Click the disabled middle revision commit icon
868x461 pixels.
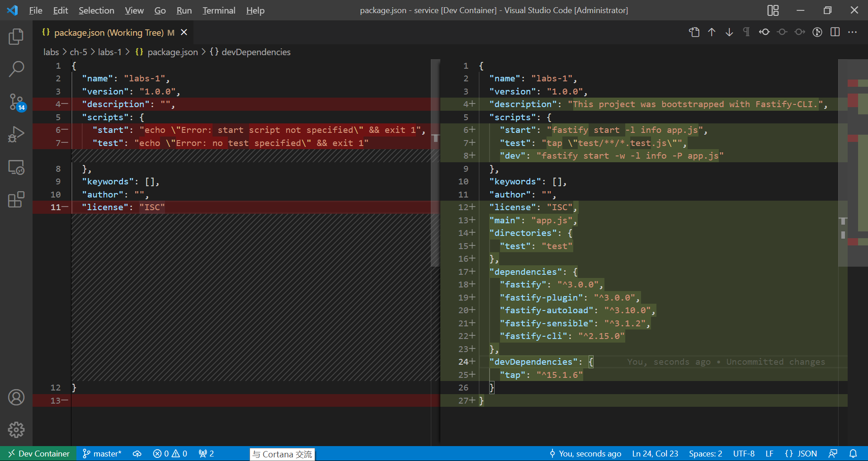pos(782,32)
